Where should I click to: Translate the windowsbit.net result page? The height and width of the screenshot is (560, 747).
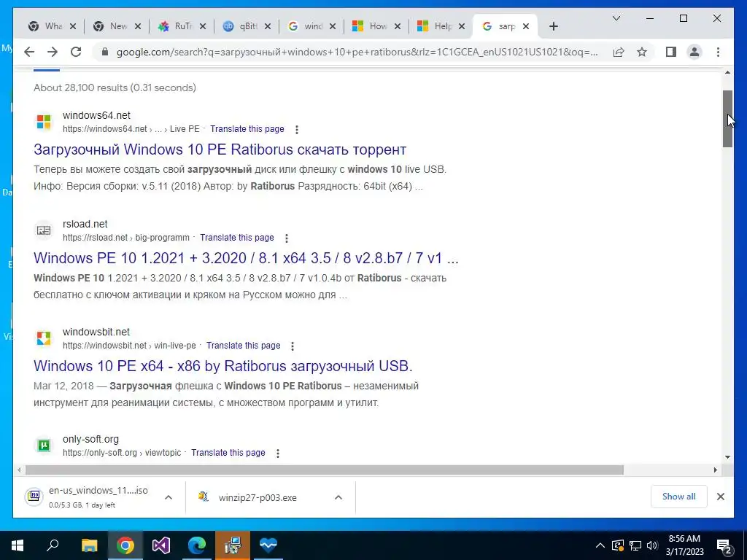(x=244, y=346)
